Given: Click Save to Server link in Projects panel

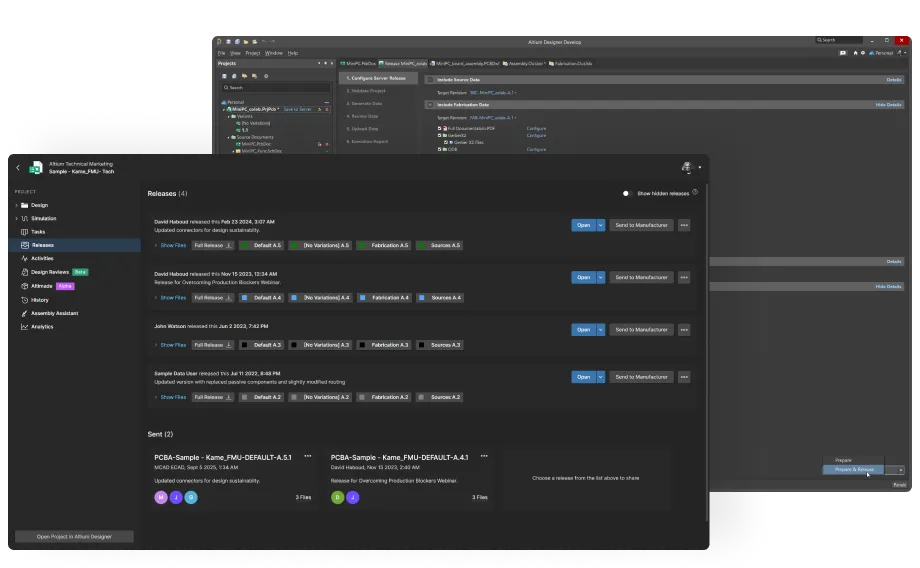Looking at the screenshot, I should [x=297, y=109].
